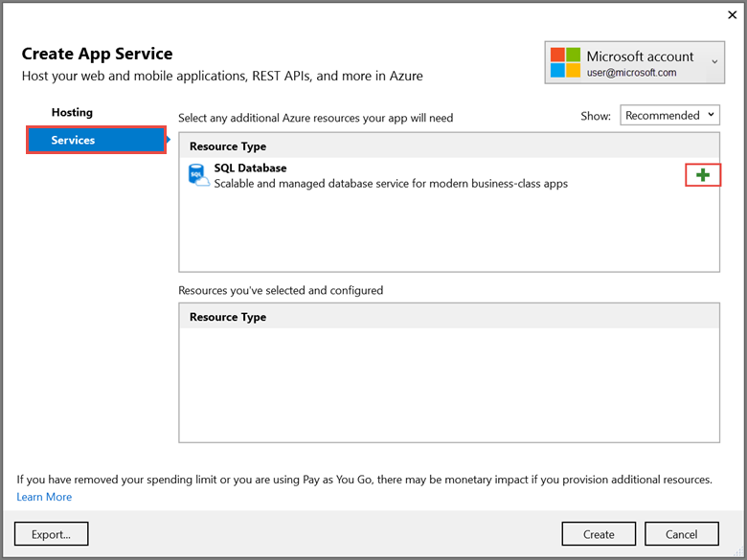Click inside the empty selected resources list
747x560 pixels.
[448, 383]
